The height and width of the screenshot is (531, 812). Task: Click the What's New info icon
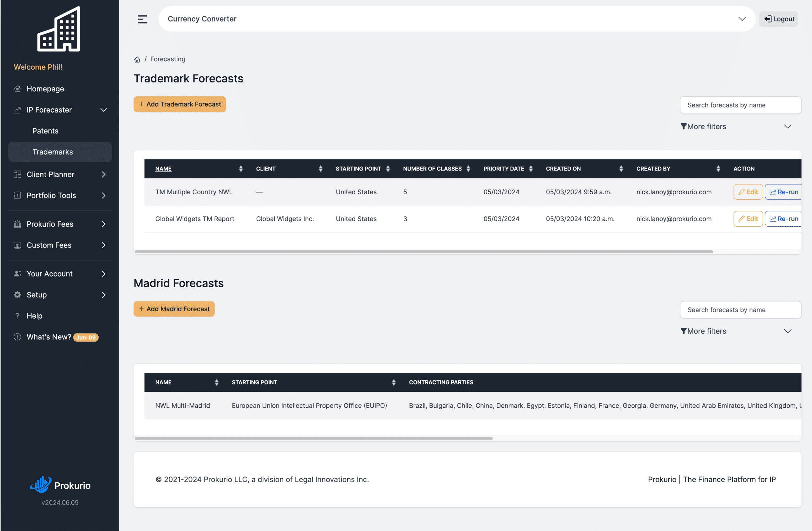(17, 337)
